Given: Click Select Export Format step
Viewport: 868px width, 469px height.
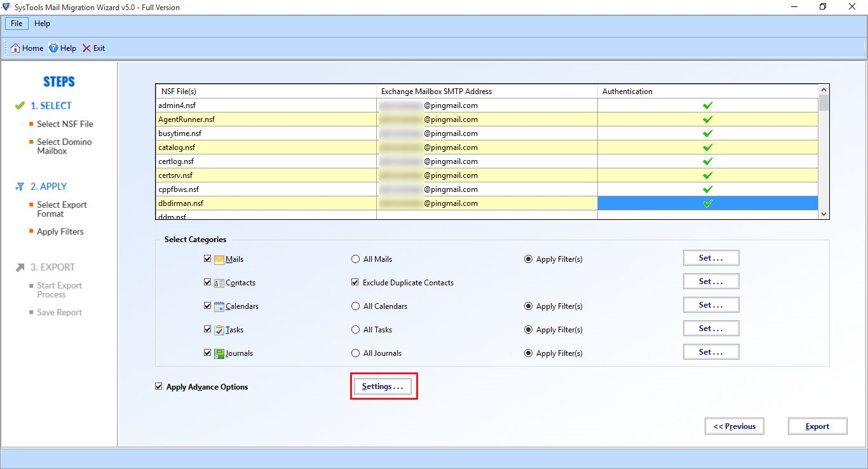Looking at the screenshot, I should tap(62, 209).
